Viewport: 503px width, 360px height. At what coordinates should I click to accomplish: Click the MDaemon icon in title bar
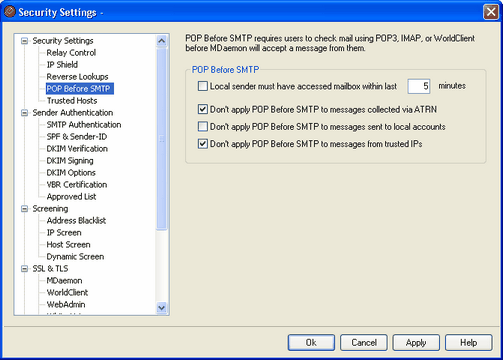click(x=9, y=12)
